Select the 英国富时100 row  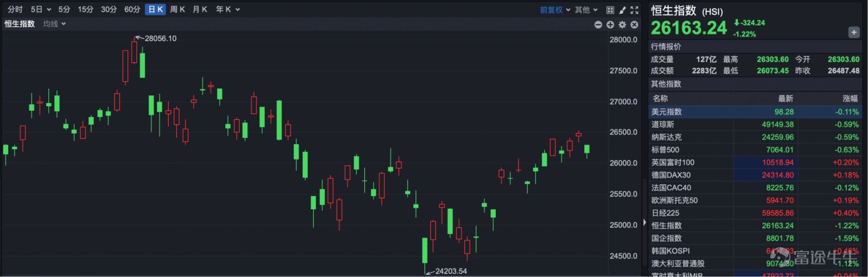[x=755, y=162]
